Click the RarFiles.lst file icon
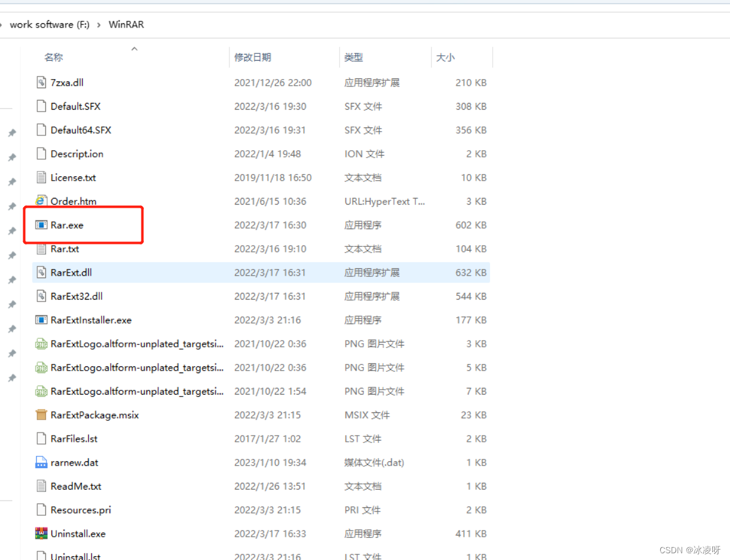The width and height of the screenshot is (730, 560). [42, 439]
